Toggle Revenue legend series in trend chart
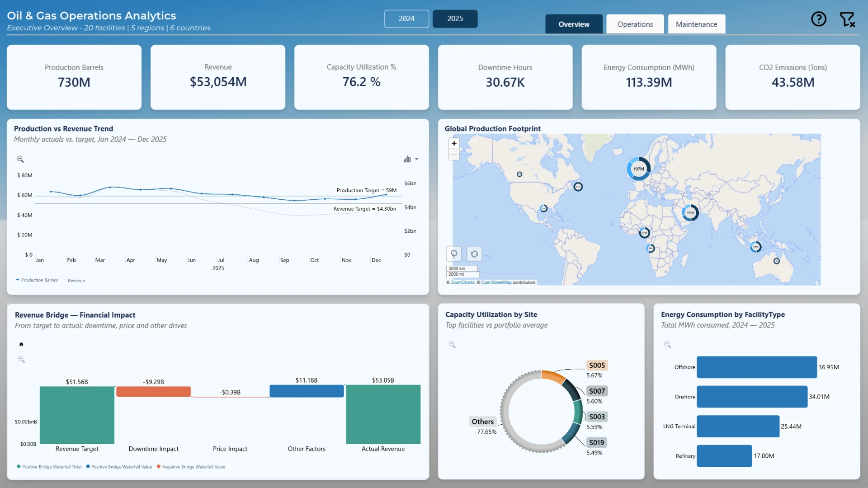This screenshot has height=488, width=868. click(75, 281)
